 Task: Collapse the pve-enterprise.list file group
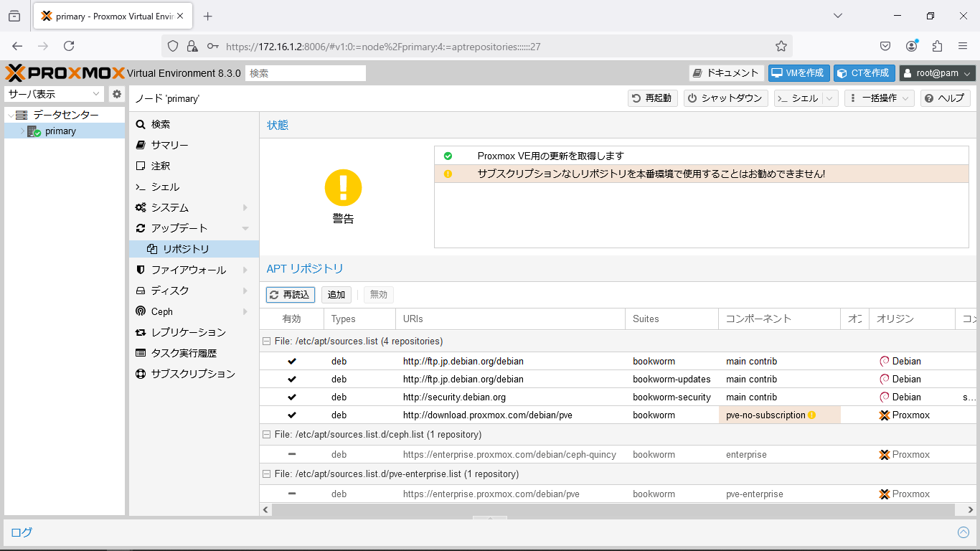[266, 474]
